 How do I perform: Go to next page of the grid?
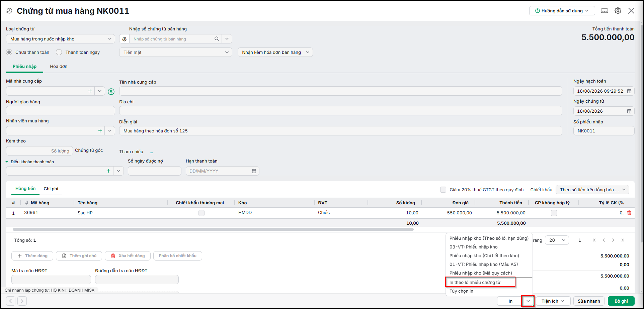pyautogui.click(x=613, y=240)
